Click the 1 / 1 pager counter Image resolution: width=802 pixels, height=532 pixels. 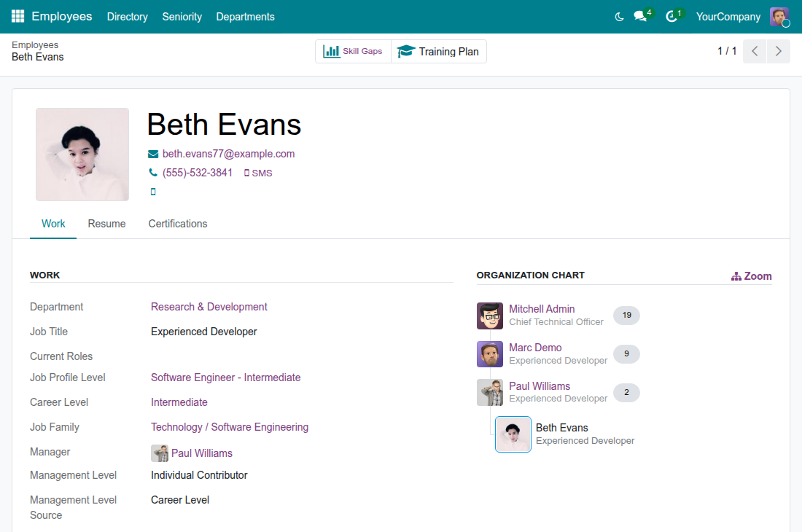(727, 51)
